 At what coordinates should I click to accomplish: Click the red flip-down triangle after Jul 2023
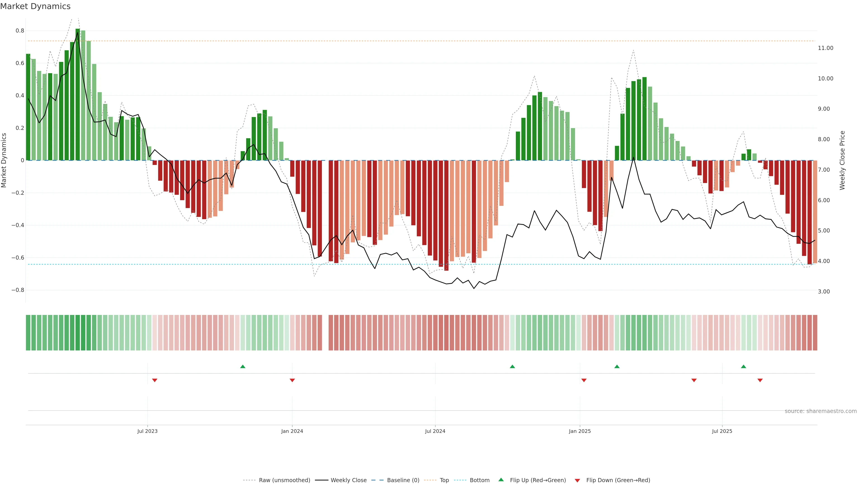click(x=155, y=380)
